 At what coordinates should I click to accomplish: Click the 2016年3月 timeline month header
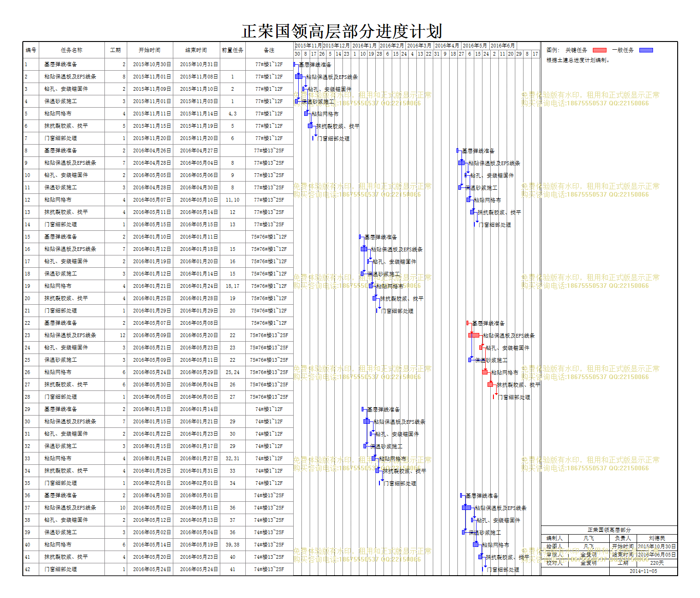click(x=419, y=46)
